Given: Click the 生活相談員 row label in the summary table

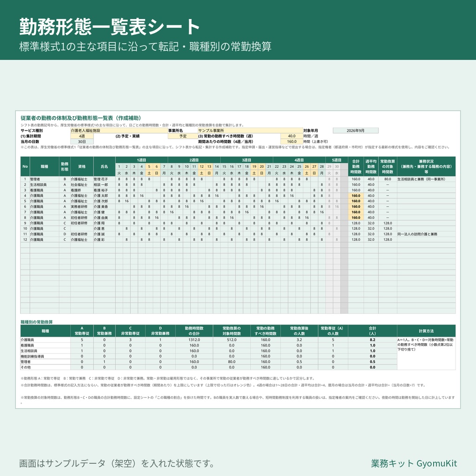Looking at the screenshot, I should [x=45, y=351].
